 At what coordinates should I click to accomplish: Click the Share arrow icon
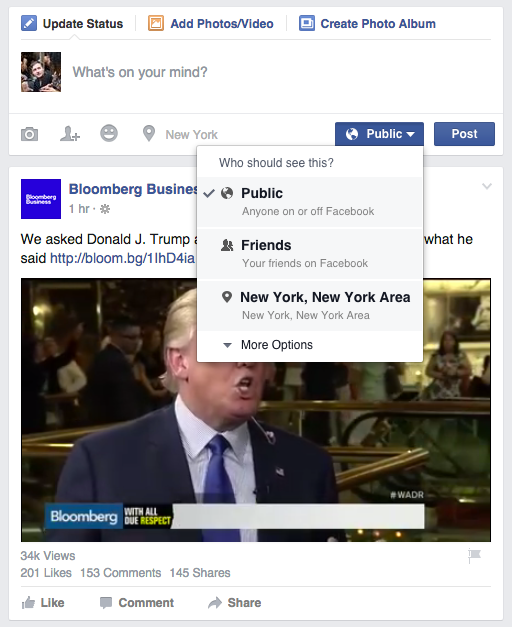pos(215,603)
